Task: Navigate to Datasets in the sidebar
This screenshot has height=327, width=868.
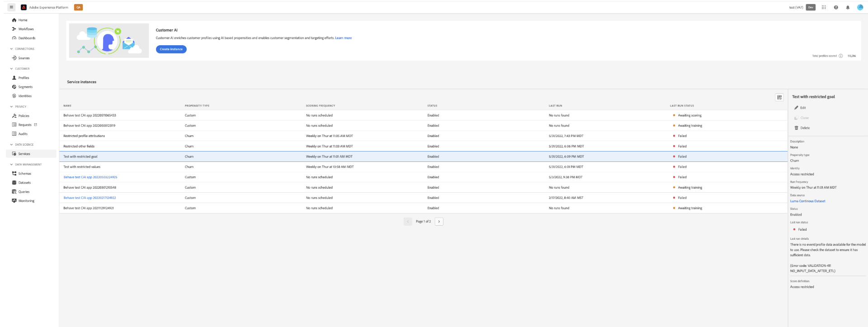Action: [24, 183]
